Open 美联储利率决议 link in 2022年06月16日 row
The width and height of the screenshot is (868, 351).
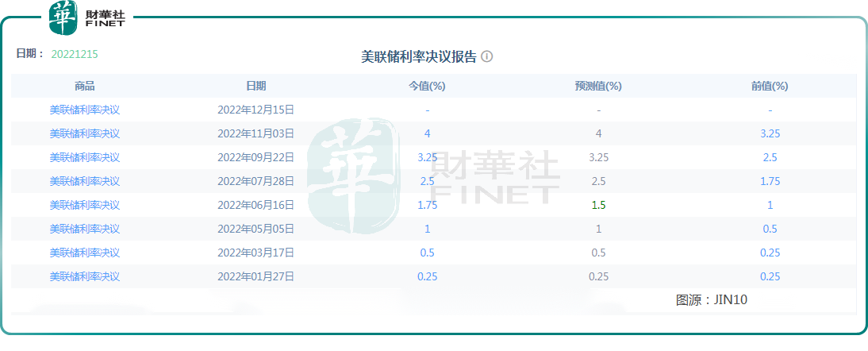(x=85, y=205)
